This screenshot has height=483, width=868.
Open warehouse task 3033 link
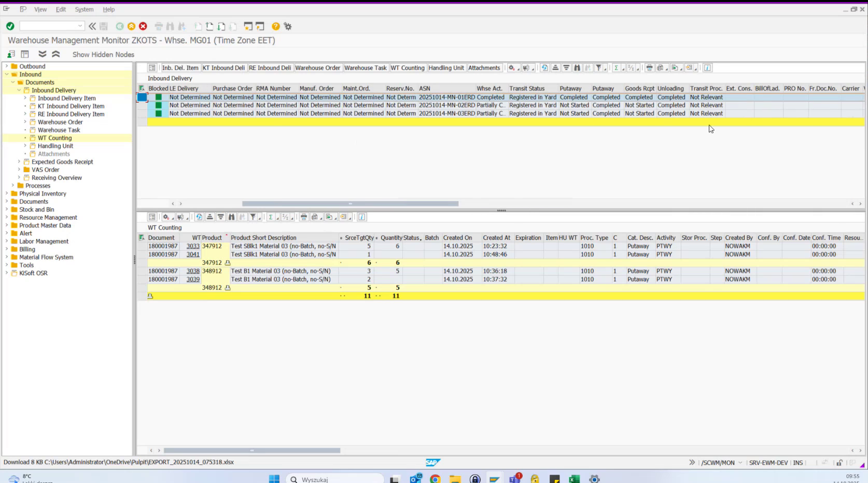(192, 246)
